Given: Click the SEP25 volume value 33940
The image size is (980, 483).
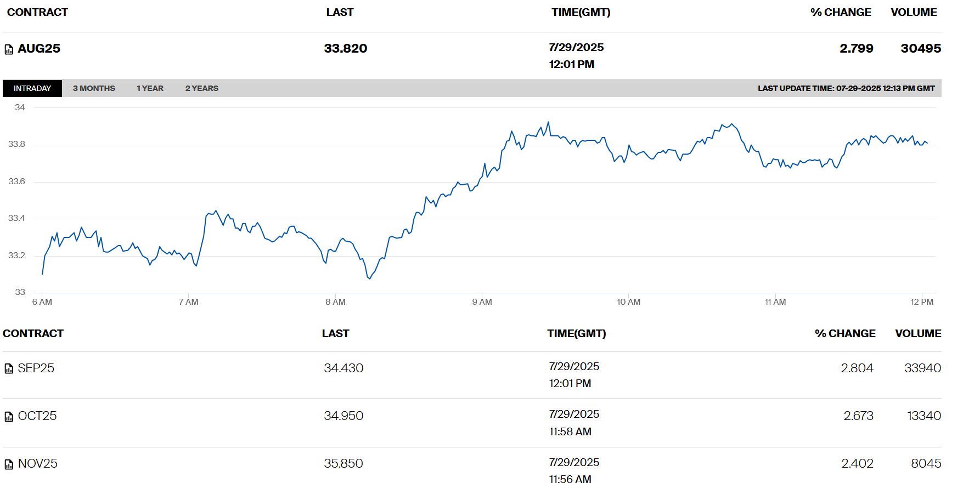Looking at the screenshot, I should [x=922, y=368].
